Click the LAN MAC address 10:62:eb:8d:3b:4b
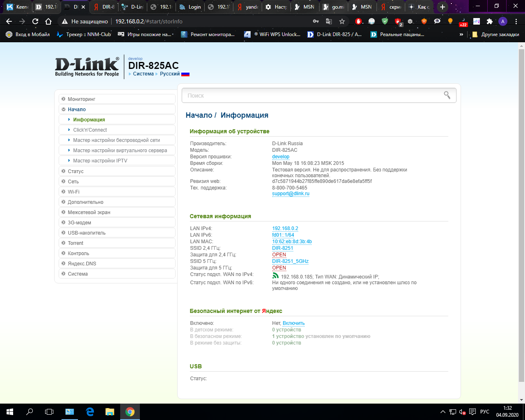The height and width of the screenshot is (420, 525). click(292, 242)
